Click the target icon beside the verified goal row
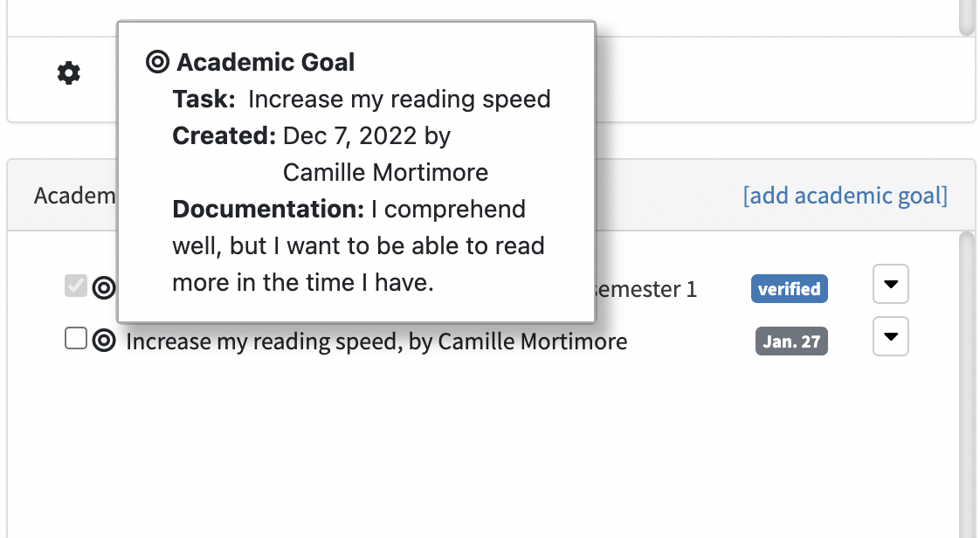Viewport: 980px width, 538px height. point(104,287)
